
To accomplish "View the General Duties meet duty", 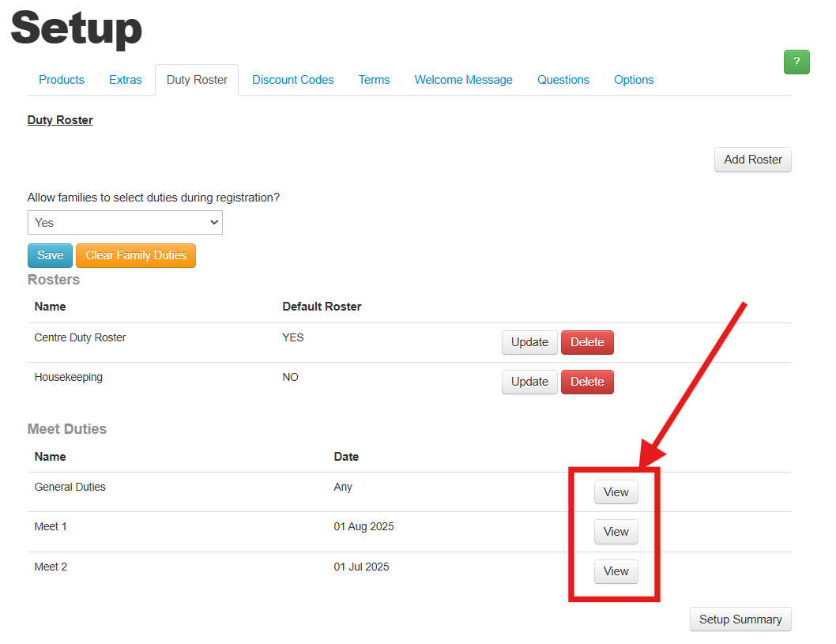I will pos(616,491).
